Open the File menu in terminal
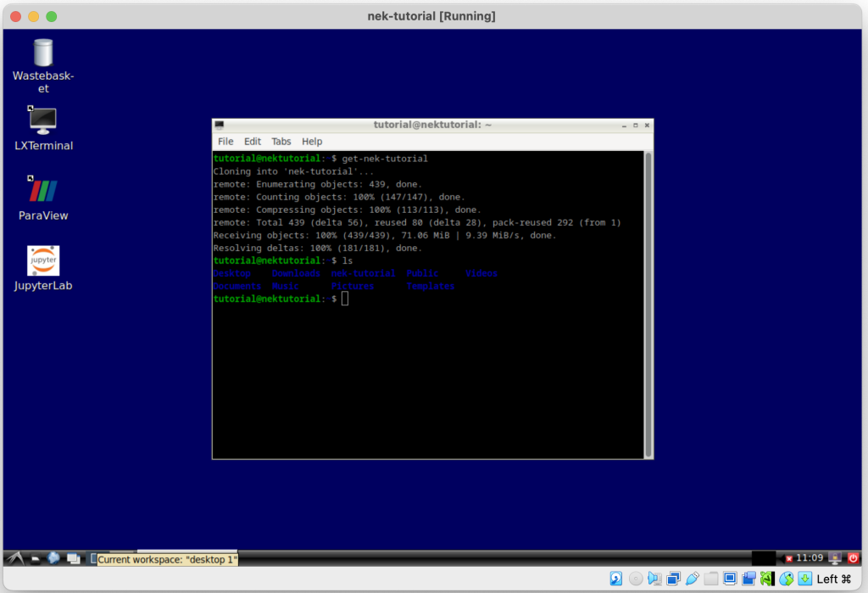Viewport: 868px width, 593px height. coord(225,142)
